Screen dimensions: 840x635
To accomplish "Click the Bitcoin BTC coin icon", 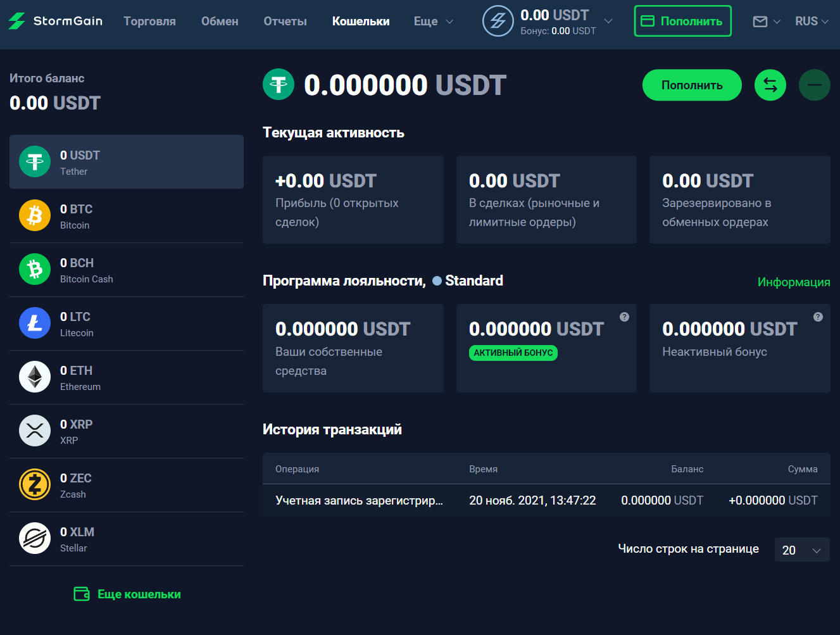I will point(35,215).
